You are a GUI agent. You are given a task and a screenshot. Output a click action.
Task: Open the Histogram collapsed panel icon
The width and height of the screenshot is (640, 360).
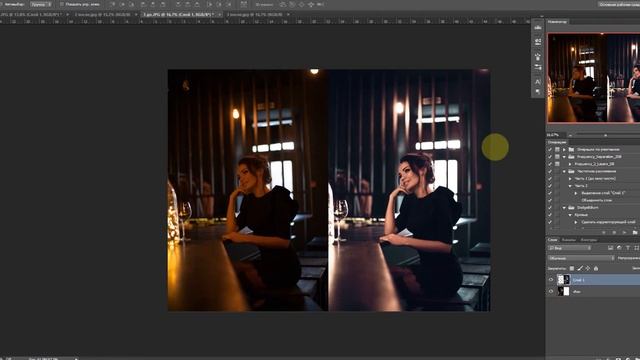coord(538,27)
